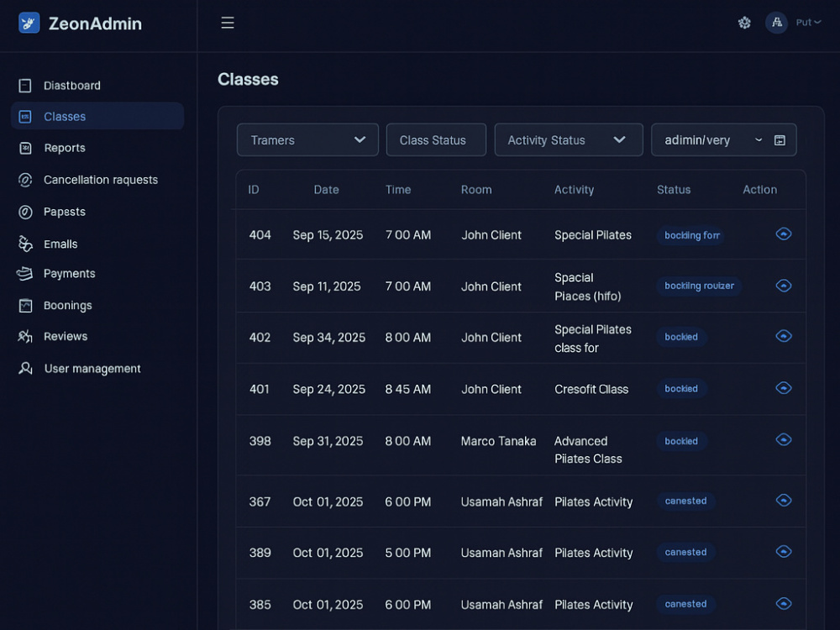Screen dimensions: 840x630
Task: Click 'Sep 15, 2025' date cell
Action: [328, 235]
